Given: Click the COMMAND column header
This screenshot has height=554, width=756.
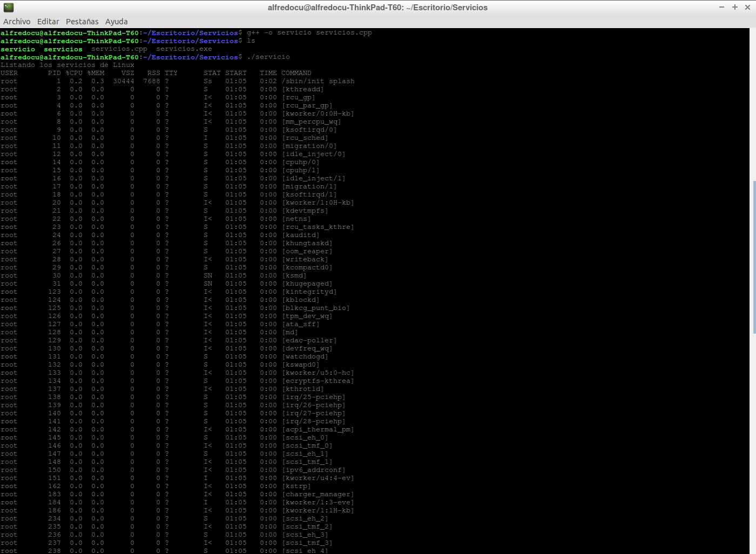Looking at the screenshot, I should point(296,73).
